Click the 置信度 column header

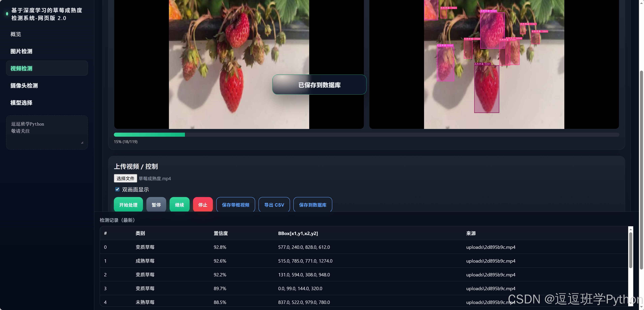220,233
